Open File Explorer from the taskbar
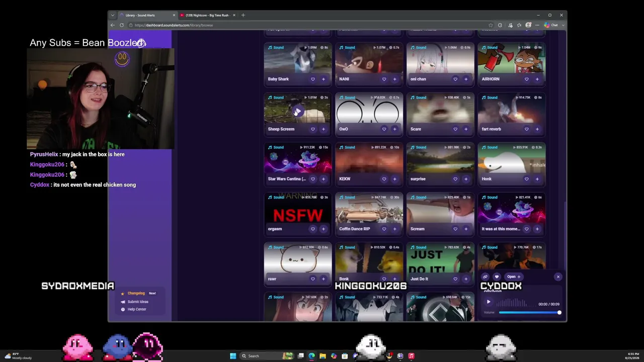 coord(323,356)
